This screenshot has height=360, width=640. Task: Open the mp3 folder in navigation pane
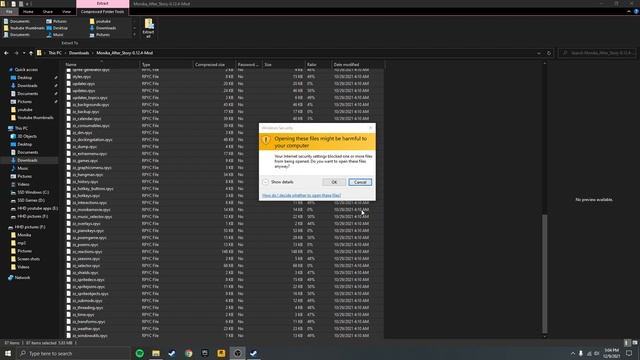click(21, 243)
